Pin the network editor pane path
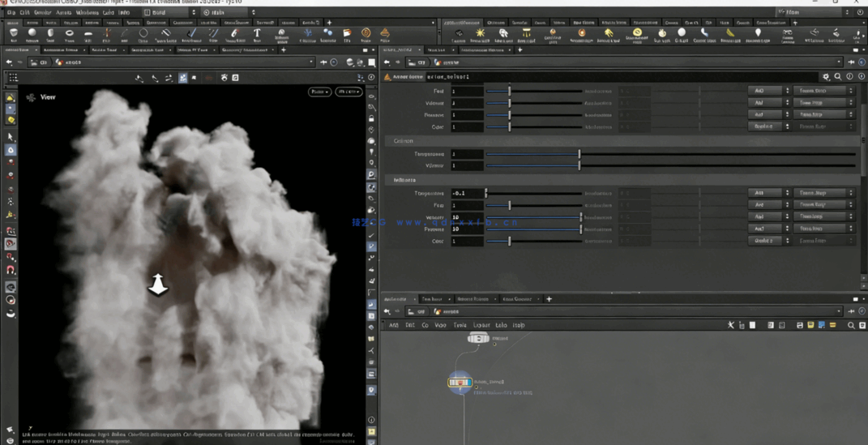This screenshot has height=445, width=868. pyautogui.click(x=851, y=311)
